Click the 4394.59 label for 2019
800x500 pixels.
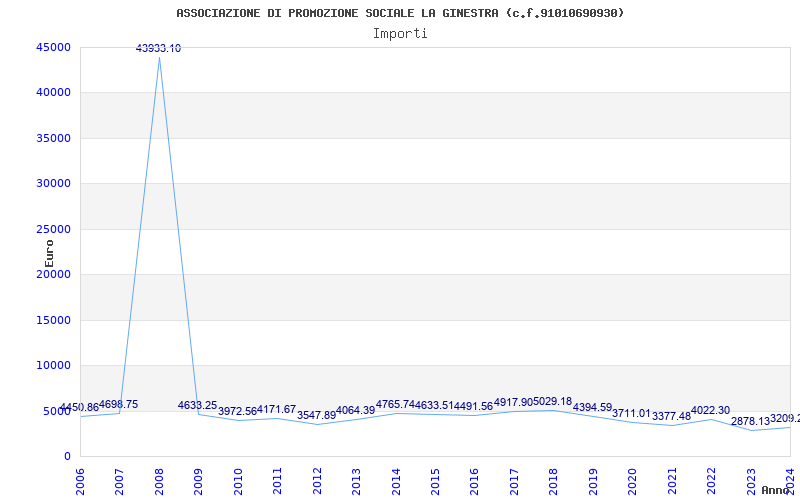click(592, 408)
